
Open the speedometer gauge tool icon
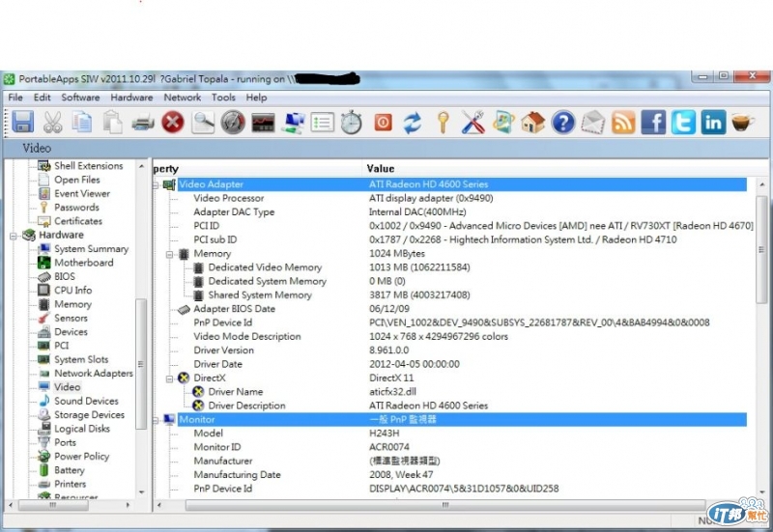point(233,122)
